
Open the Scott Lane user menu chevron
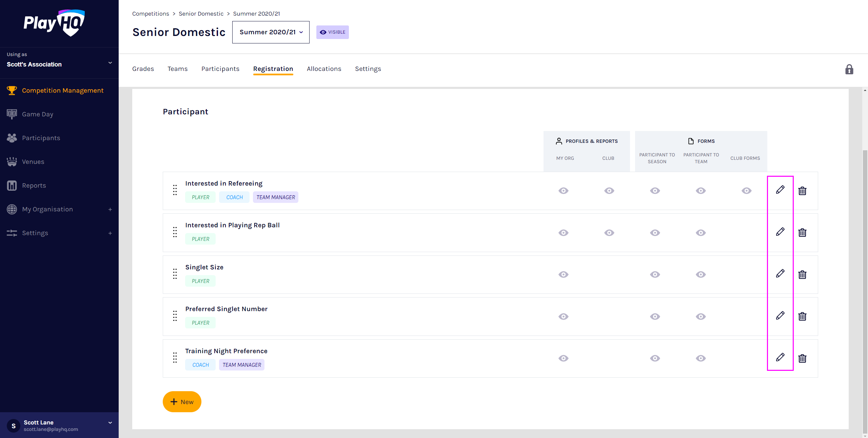[110, 423]
